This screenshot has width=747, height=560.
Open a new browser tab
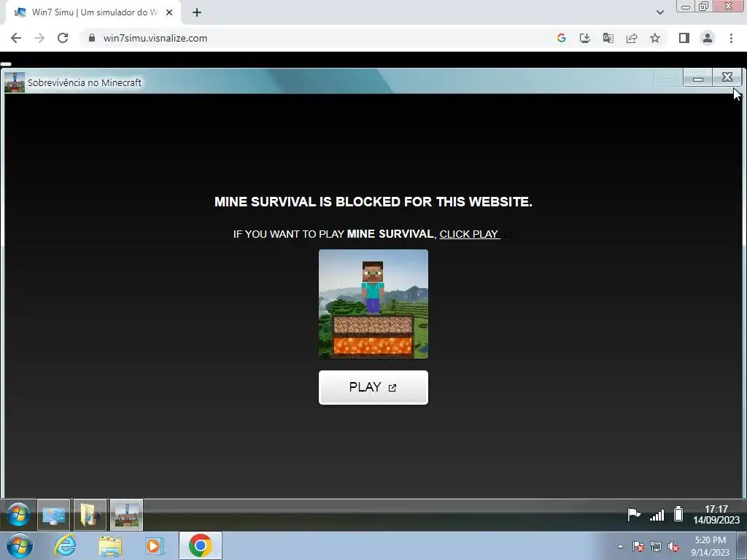[197, 12]
